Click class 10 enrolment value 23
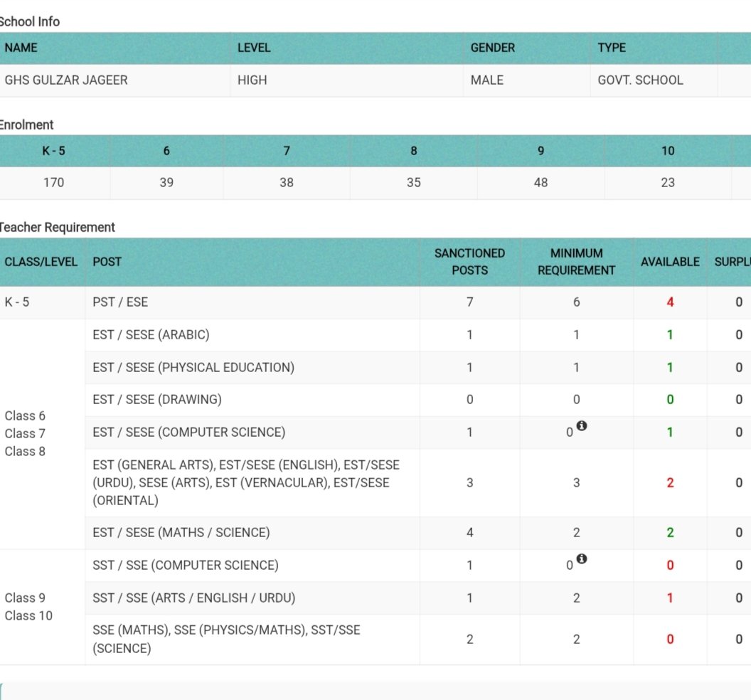This screenshot has height=700, width=751. coord(668,183)
